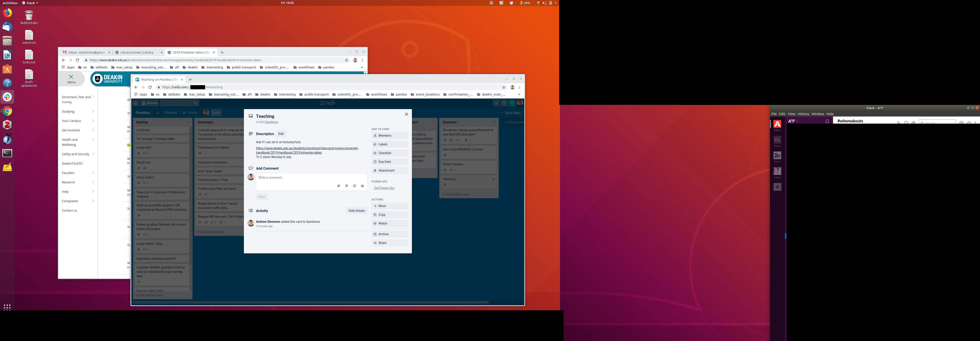Switch to the Library Home tab

pos(137,52)
